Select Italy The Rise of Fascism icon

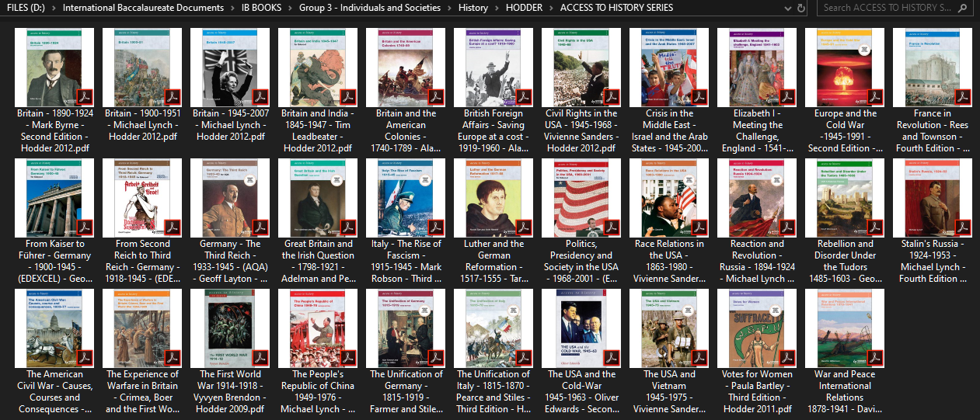click(406, 197)
